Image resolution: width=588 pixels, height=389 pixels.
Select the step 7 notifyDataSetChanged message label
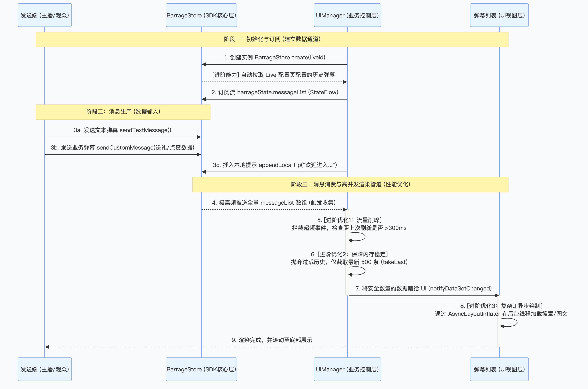(423, 289)
